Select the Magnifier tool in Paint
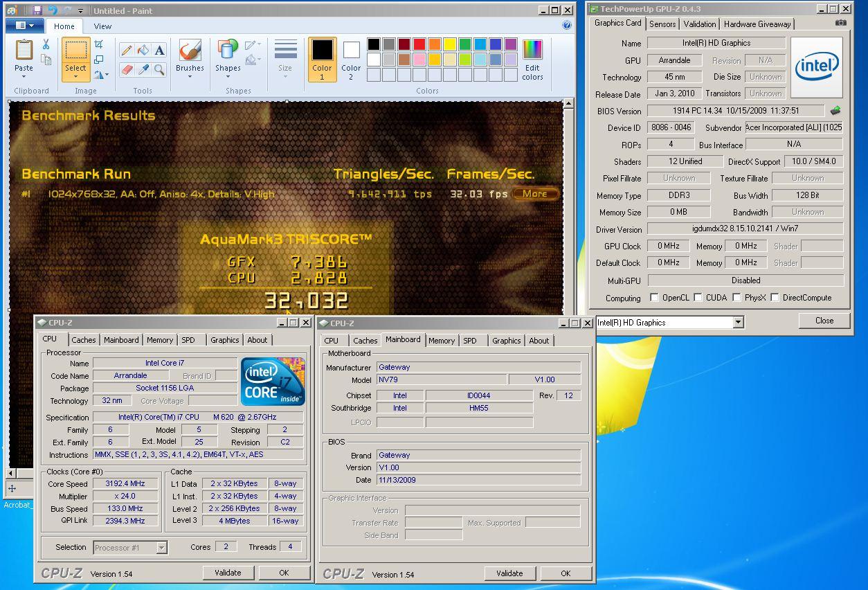 point(159,69)
